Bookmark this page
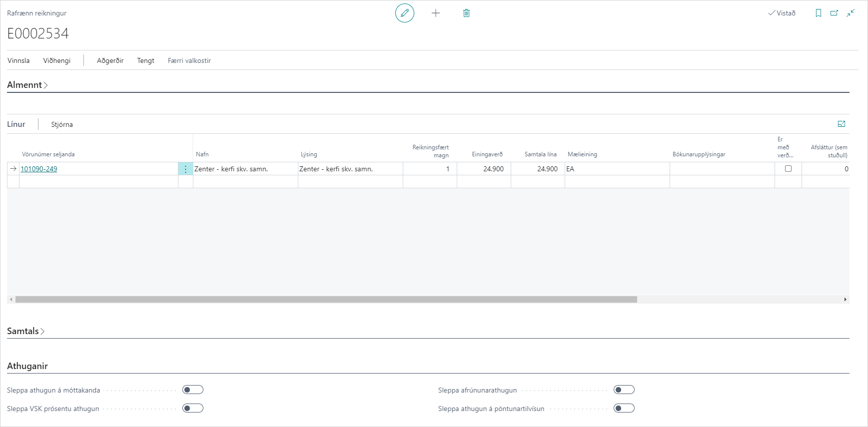Screen dimensions: 868x427 click(x=819, y=13)
